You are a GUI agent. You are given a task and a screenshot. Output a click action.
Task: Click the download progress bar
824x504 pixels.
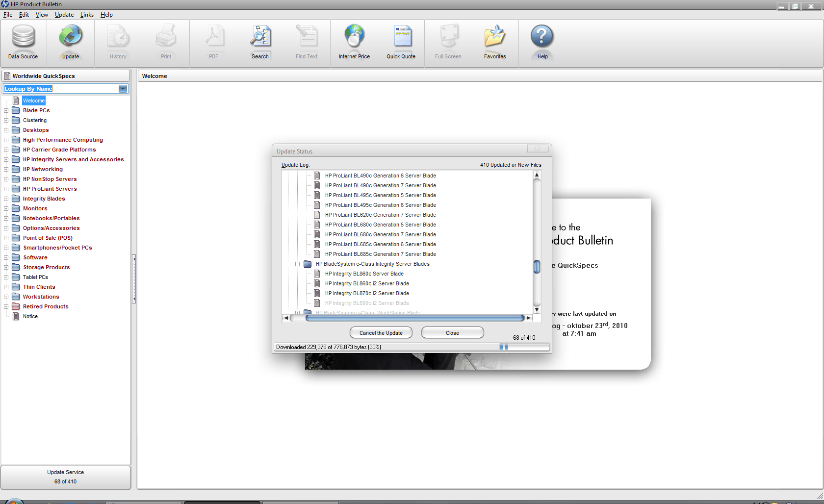click(x=524, y=347)
